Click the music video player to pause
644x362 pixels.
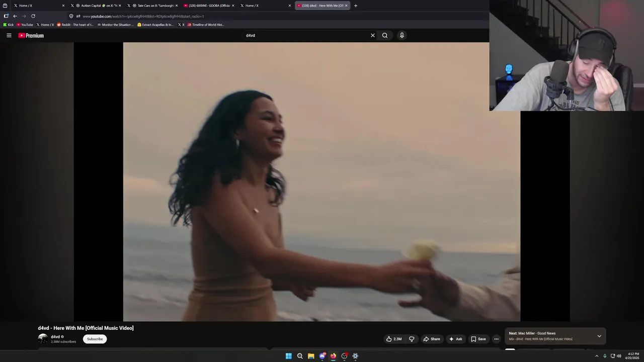(322, 182)
